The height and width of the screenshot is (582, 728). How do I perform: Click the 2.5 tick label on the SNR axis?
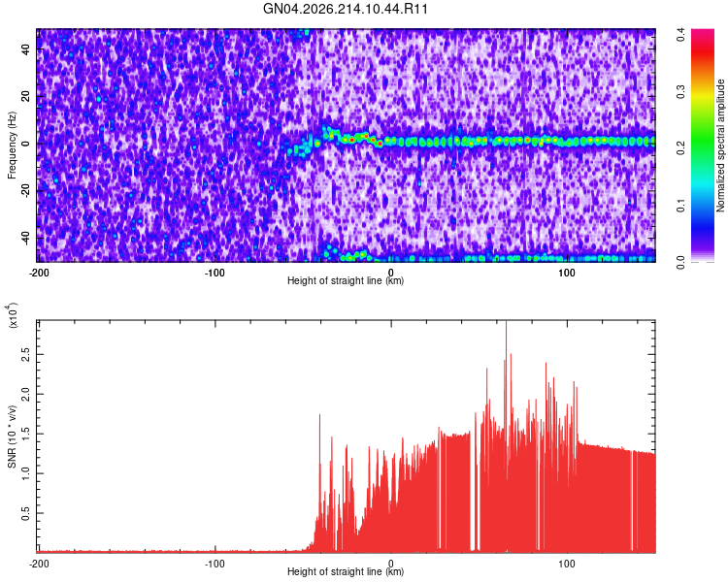[25, 355]
